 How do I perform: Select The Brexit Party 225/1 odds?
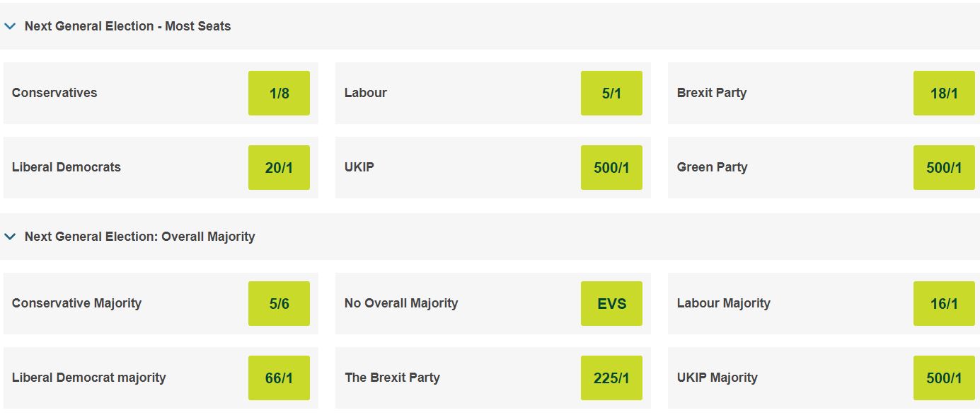pyautogui.click(x=611, y=378)
